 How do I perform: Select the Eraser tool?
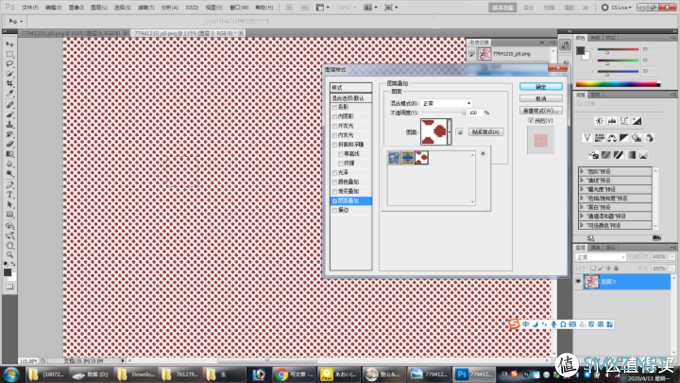tap(10, 144)
